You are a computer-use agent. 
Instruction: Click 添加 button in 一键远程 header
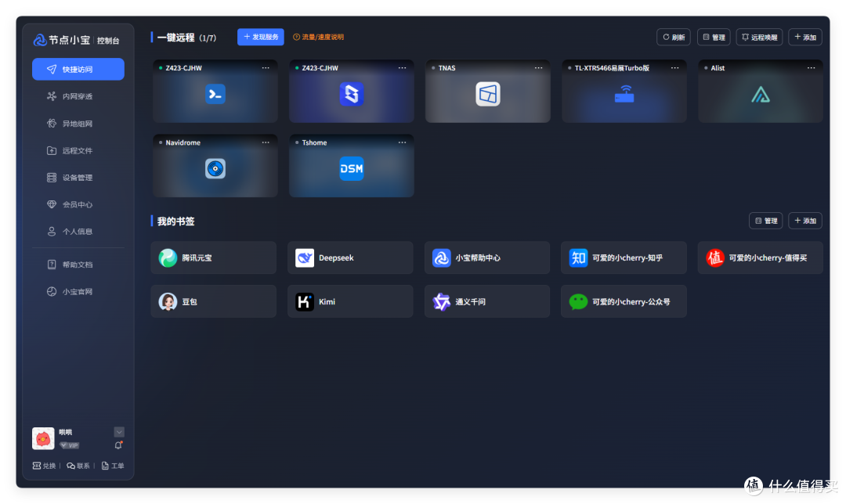pos(805,38)
